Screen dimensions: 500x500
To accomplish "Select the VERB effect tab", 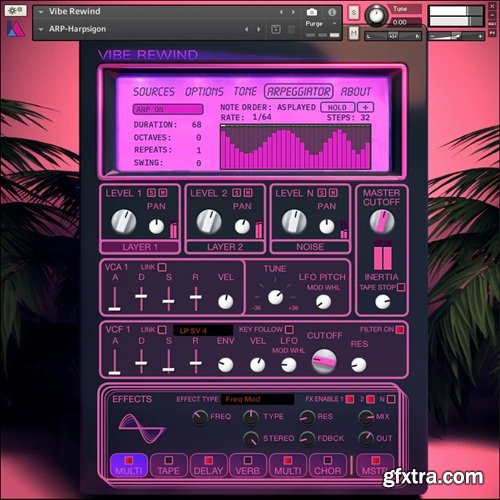I will [248, 465].
